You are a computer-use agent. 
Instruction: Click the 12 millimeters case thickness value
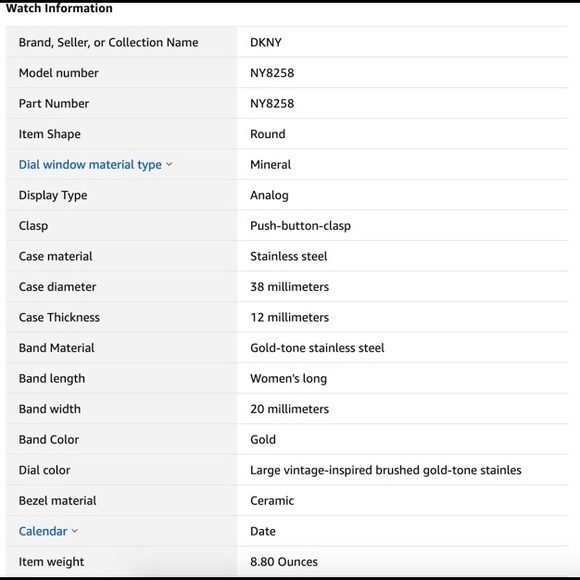point(289,317)
